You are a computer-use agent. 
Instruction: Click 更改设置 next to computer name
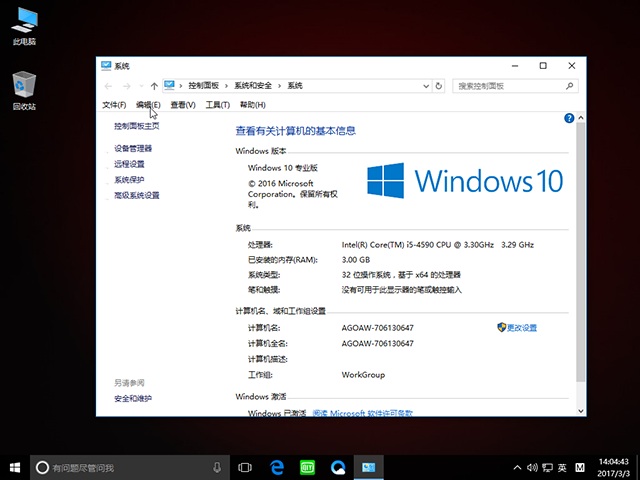521,328
